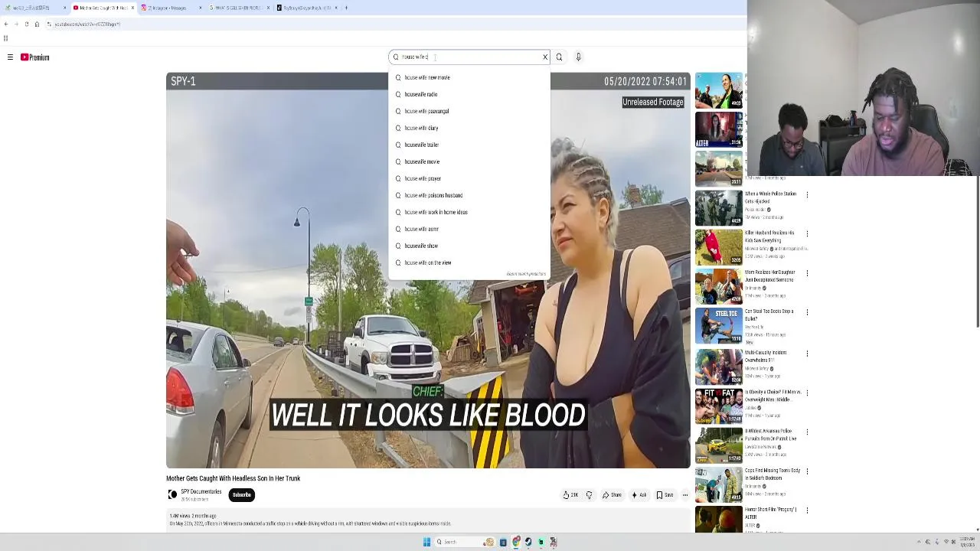Image resolution: width=980 pixels, height=551 pixels.
Task: Open more actions ellipsis under video
Action: 685,495
